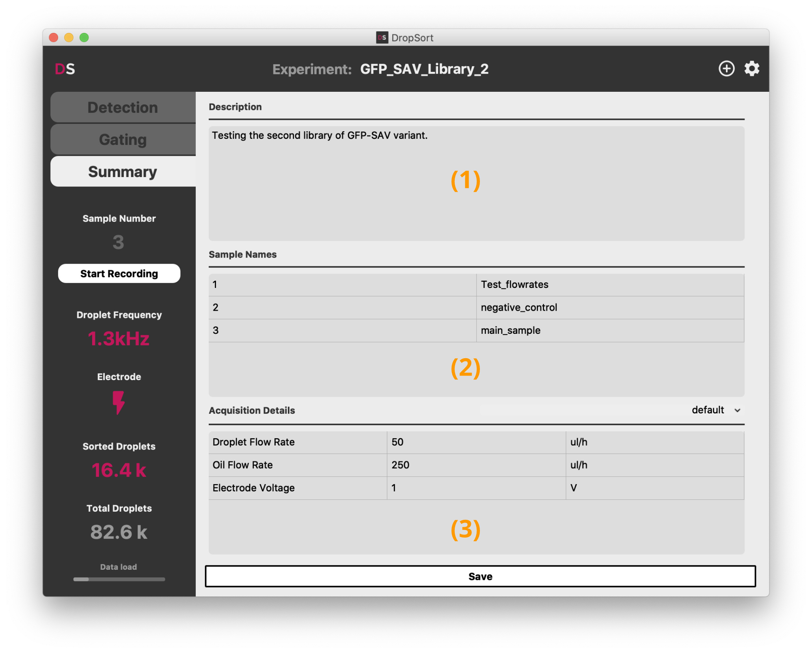Click the Data load progress bar
Image resolution: width=812 pixels, height=653 pixels.
(119, 579)
